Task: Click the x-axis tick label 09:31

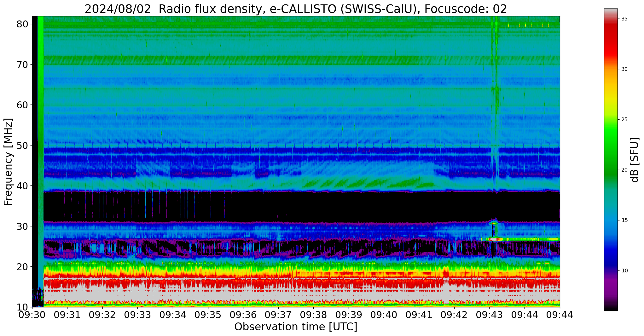Action: click(67, 315)
